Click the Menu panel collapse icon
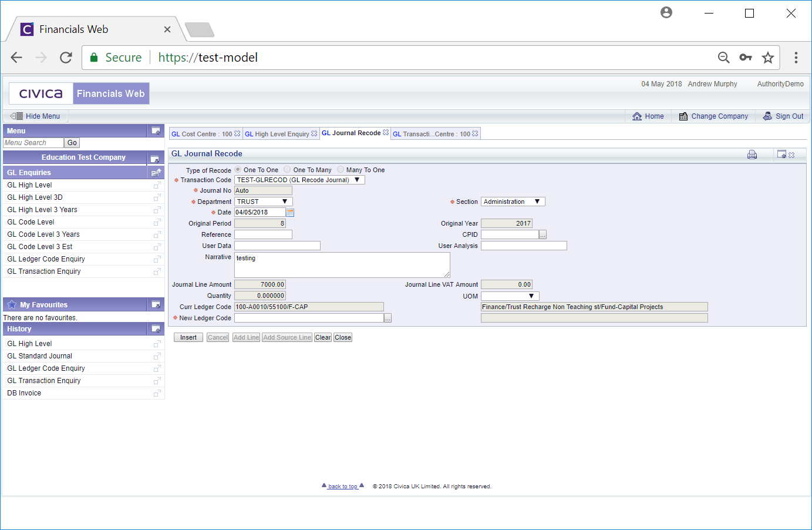This screenshot has width=812, height=530. click(x=156, y=130)
